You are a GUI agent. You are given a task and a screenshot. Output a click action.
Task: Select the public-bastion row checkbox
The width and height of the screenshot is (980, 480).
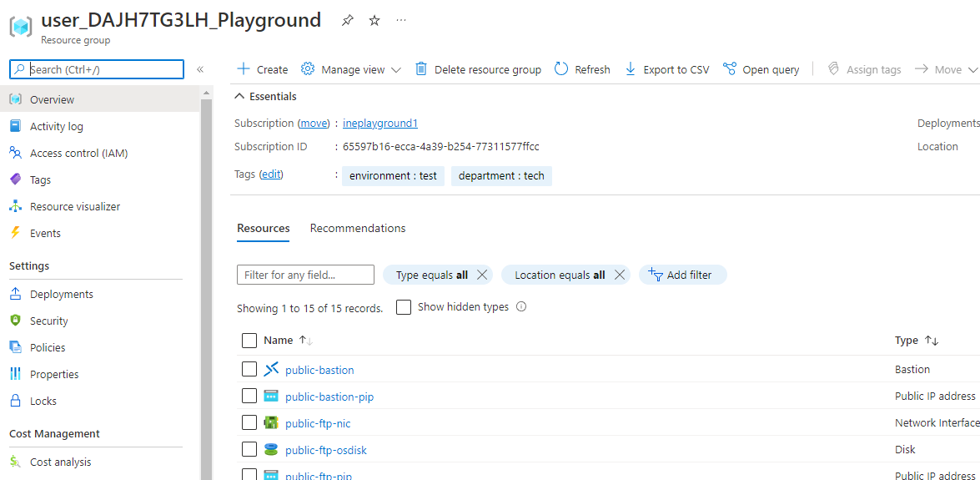(249, 370)
